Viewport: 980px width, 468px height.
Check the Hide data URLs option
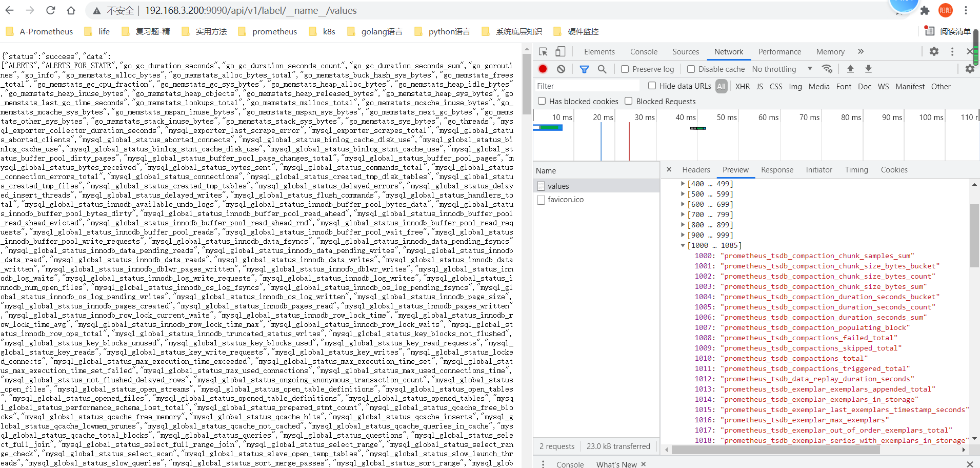click(652, 86)
